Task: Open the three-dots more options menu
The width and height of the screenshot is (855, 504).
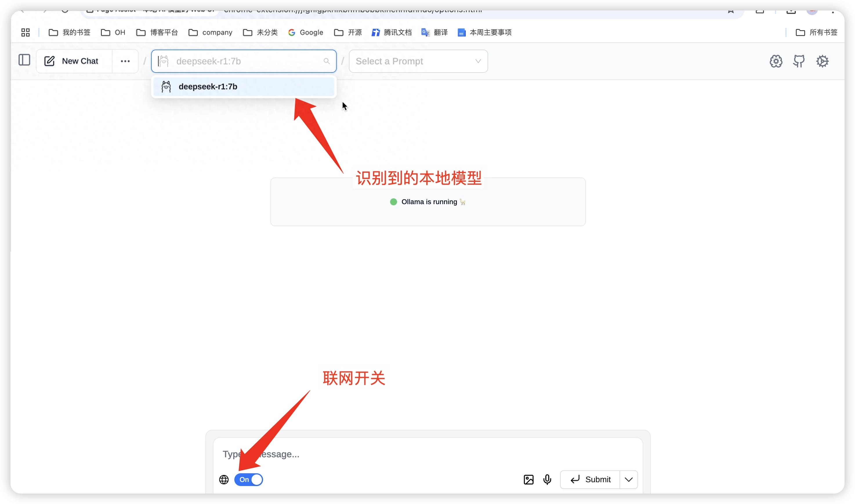Action: click(125, 61)
